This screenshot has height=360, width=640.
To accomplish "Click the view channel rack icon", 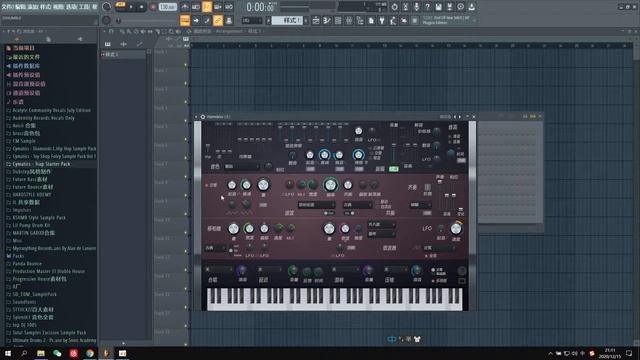I will click(x=338, y=20).
